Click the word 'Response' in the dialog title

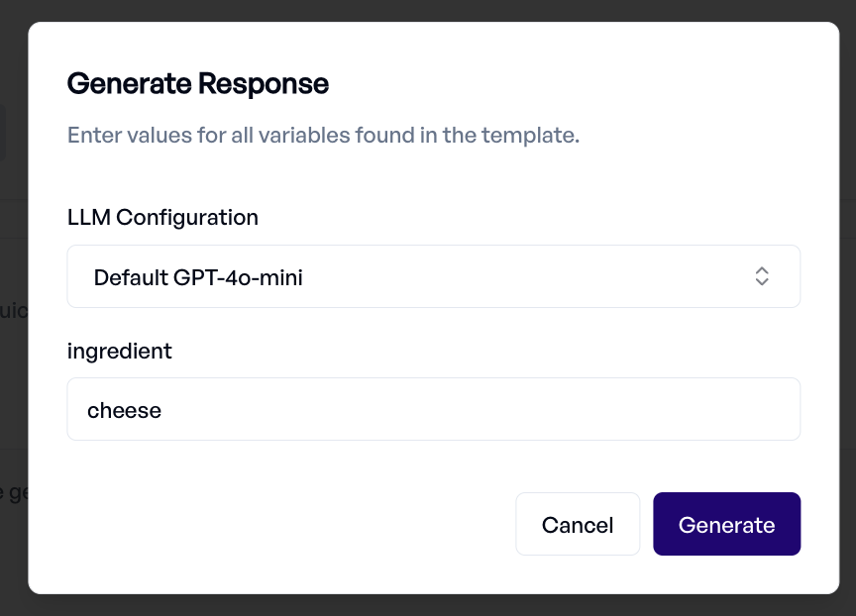click(264, 84)
